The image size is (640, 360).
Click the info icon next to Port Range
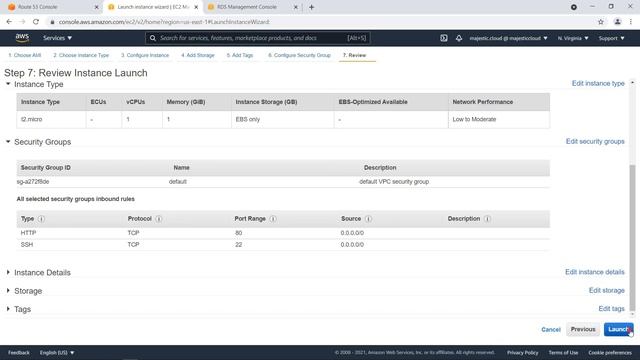pyautogui.click(x=273, y=219)
